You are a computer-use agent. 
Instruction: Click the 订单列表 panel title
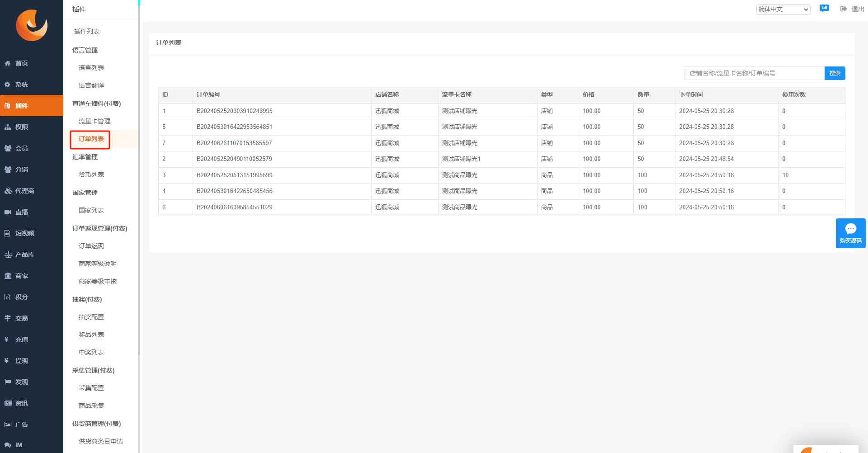coord(169,42)
